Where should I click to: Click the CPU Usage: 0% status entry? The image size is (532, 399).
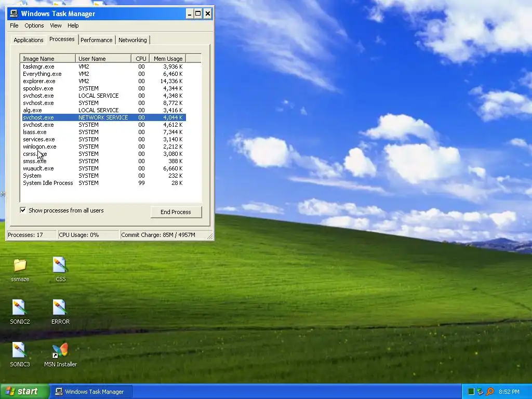pos(88,235)
